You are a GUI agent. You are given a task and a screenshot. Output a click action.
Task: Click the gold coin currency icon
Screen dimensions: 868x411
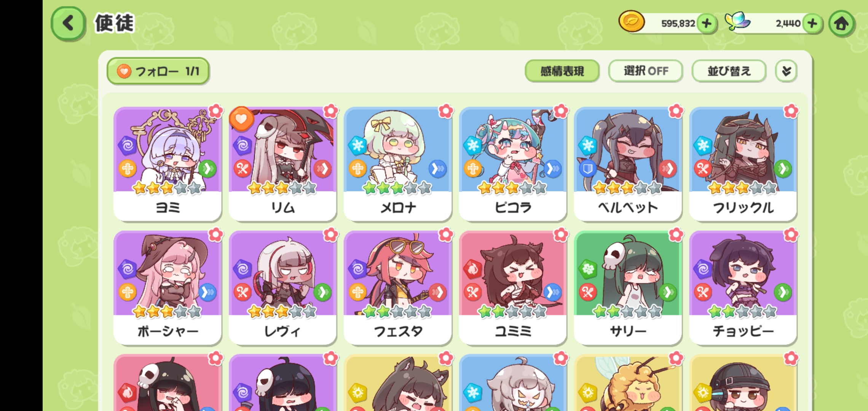coord(631,22)
